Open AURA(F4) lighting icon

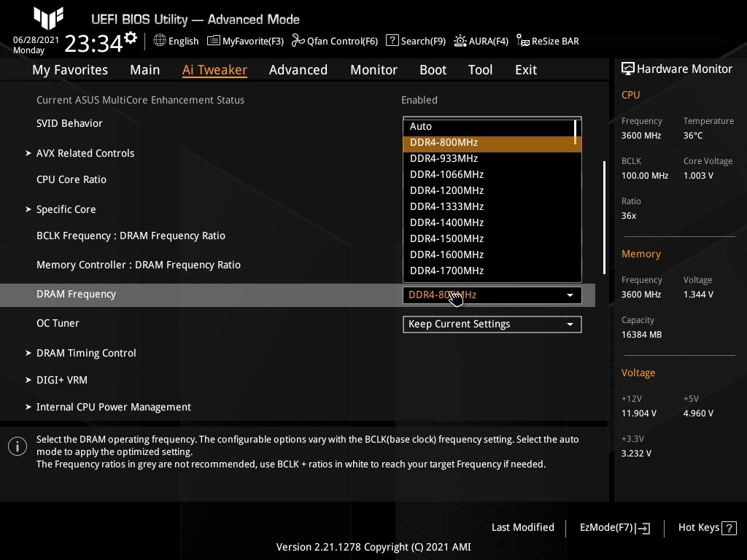(460, 41)
